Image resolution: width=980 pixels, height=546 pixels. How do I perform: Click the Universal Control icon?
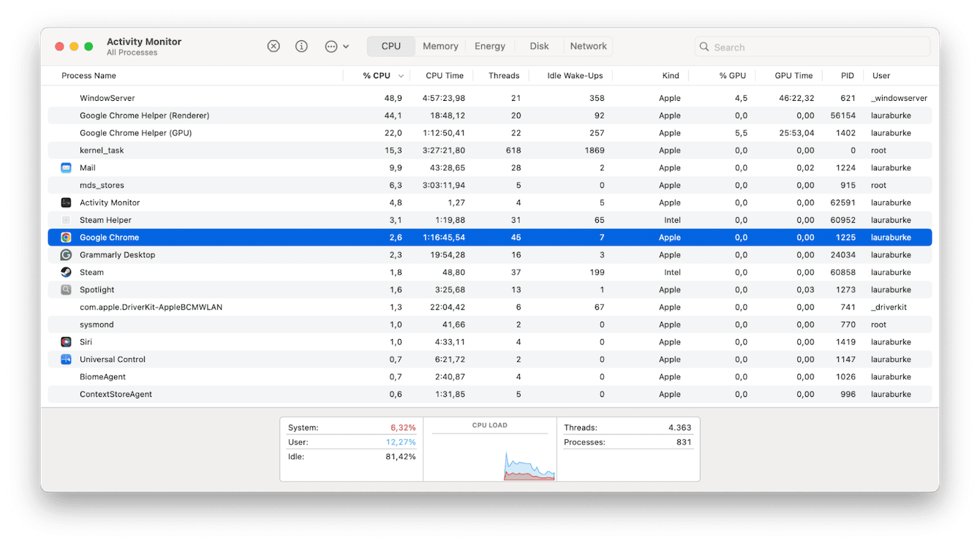click(66, 360)
